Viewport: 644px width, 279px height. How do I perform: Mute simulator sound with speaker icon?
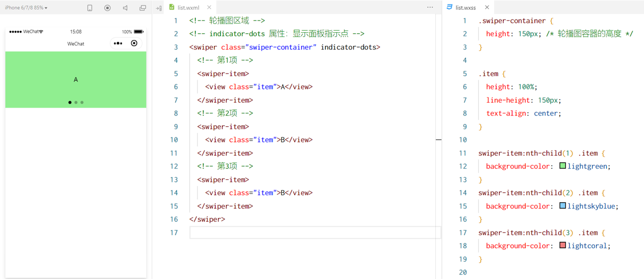125,8
